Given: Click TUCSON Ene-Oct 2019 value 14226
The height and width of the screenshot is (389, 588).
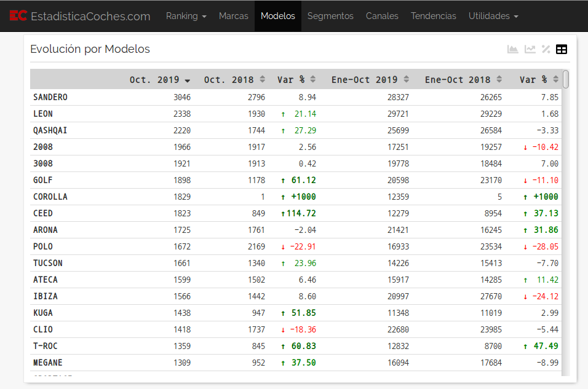Looking at the screenshot, I should coord(398,263).
